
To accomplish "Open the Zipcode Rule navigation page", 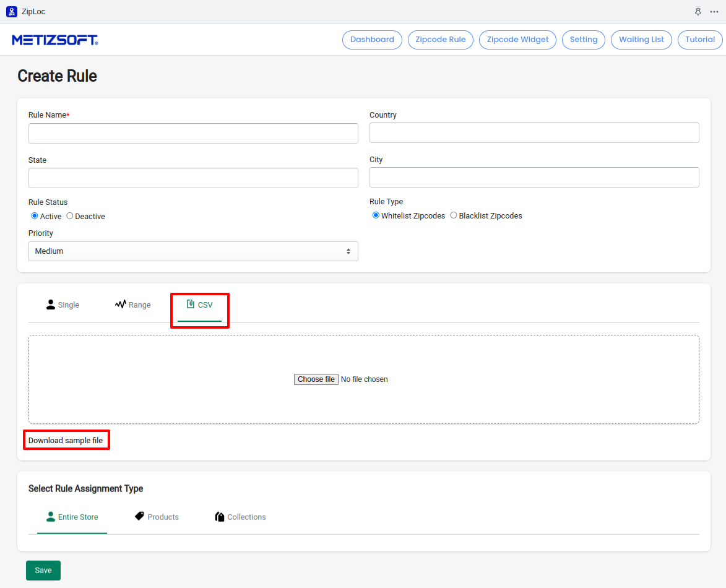I will coord(441,40).
